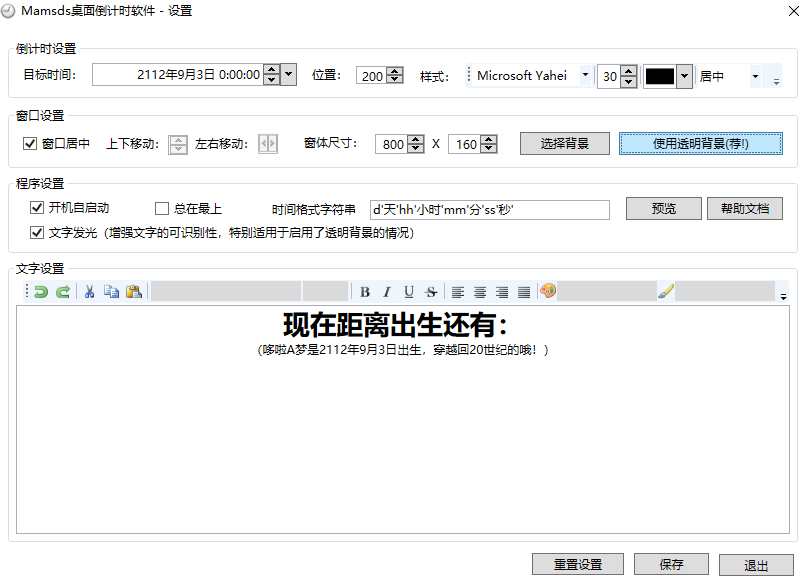This screenshot has height=579, width=803.
Task: Click the 左右移动 spinner control
Action: point(268,144)
